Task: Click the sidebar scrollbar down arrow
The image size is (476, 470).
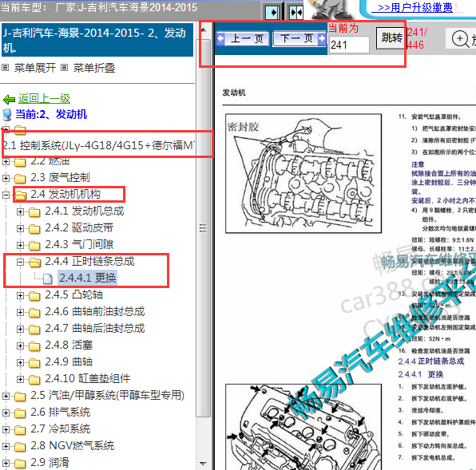Action: (x=204, y=464)
